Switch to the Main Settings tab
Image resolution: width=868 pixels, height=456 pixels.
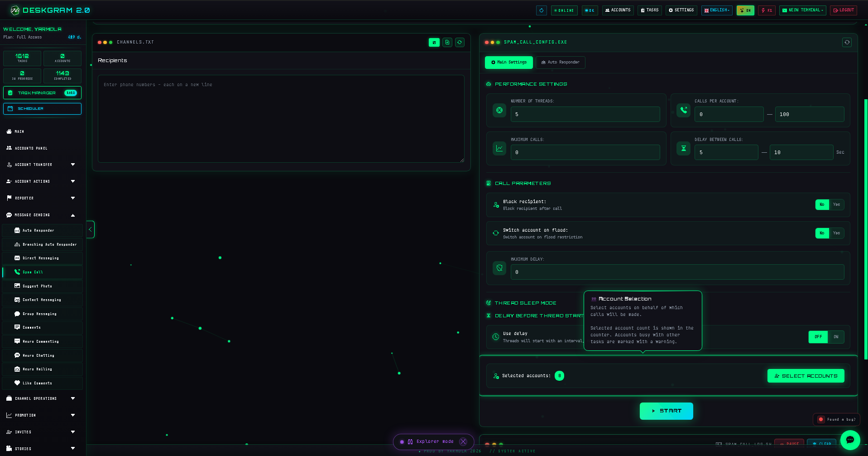(x=509, y=63)
